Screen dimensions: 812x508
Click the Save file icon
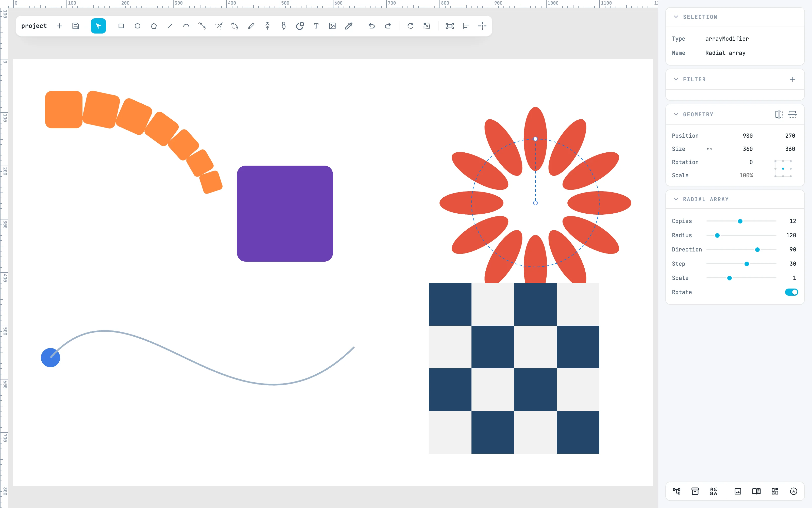point(76,26)
